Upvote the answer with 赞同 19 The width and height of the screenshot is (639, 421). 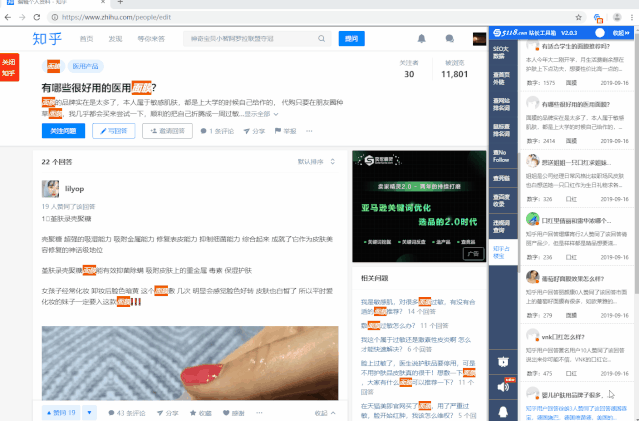click(x=61, y=413)
